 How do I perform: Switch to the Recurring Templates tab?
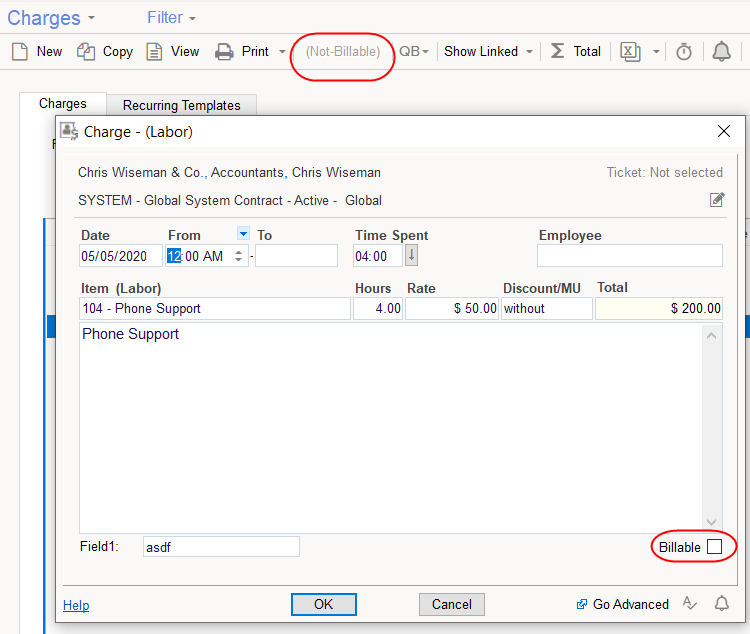point(181,105)
